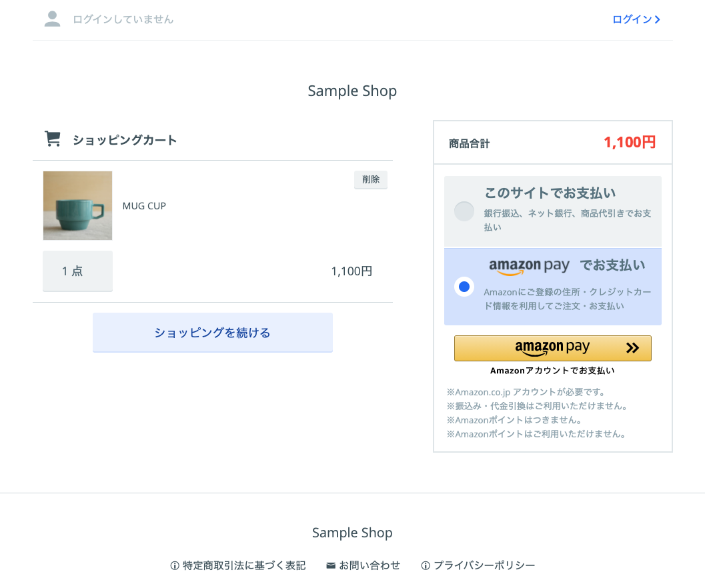Click the 1,100円 item price in cart
The width and height of the screenshot is (705, 588).
[x=351, y=271]
